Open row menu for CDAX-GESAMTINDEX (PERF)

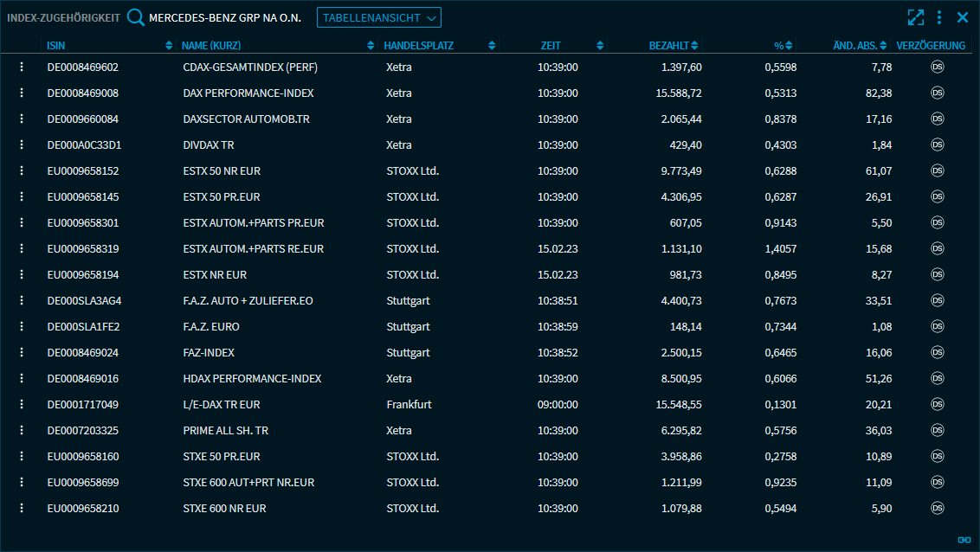click(x=22, y=67)
